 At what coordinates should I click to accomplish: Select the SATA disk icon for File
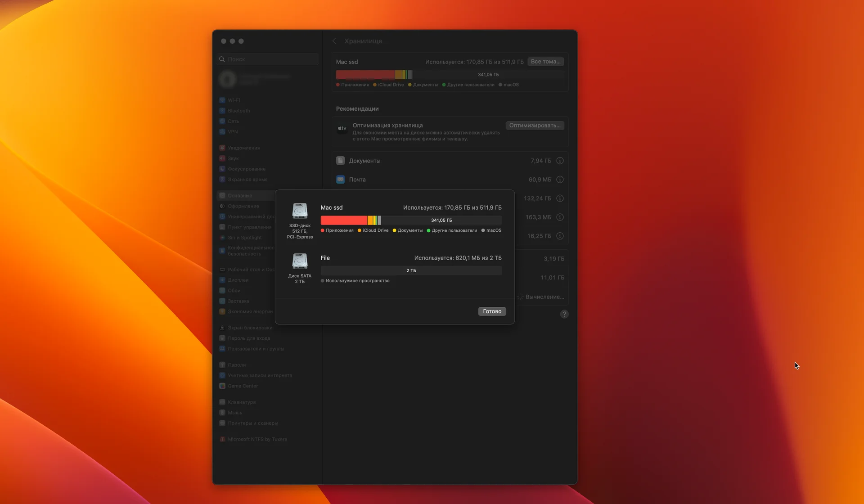coord(300,261)
